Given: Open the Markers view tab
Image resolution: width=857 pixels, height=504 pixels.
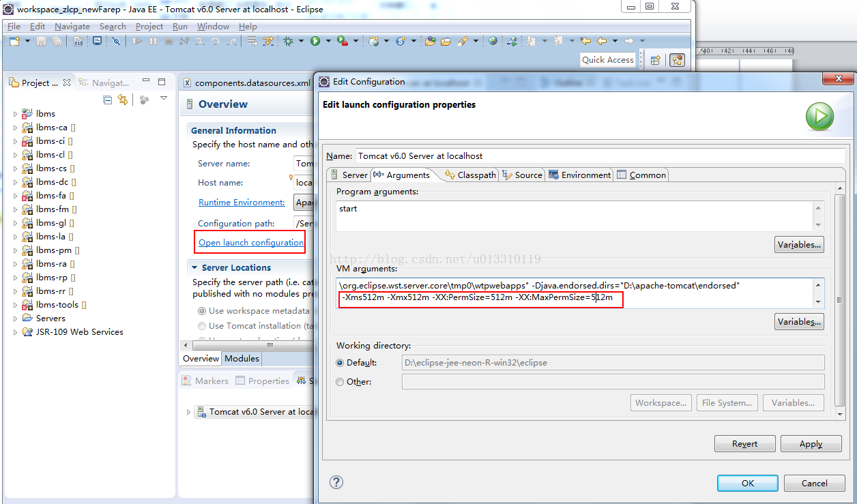Looking at the screenshot, I should (x=205, y=381).
